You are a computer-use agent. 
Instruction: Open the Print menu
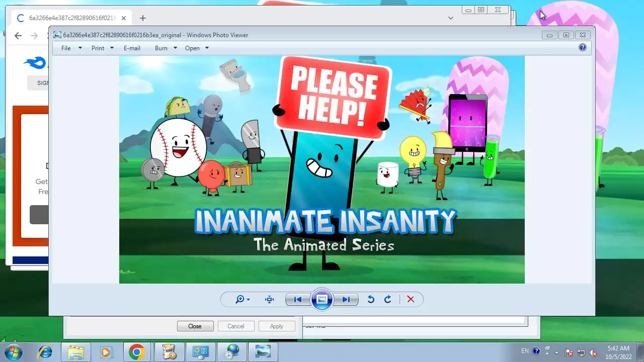pyautogui.click(x=98, y=48)
